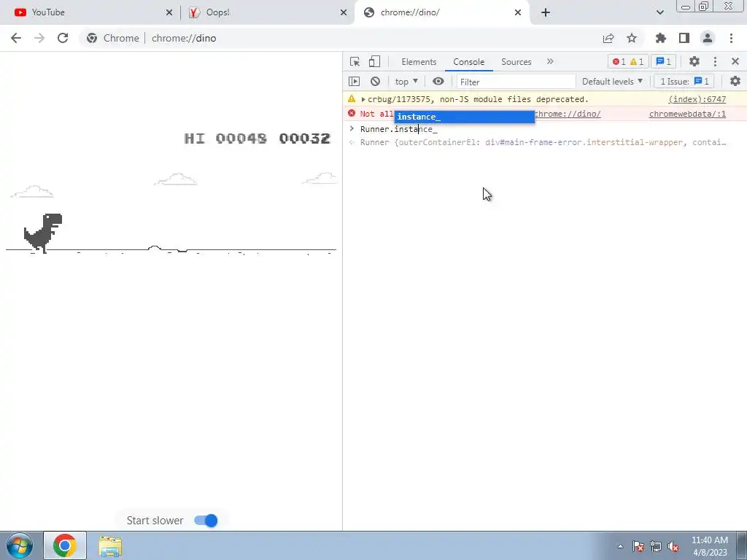Click the warning triangle icon in console
The width and height of the screenshot is (747, 560).
click(x=352, y=99)
